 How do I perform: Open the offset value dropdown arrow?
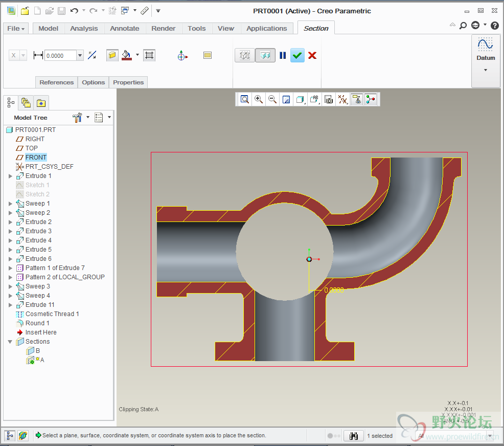click(80, 56)
